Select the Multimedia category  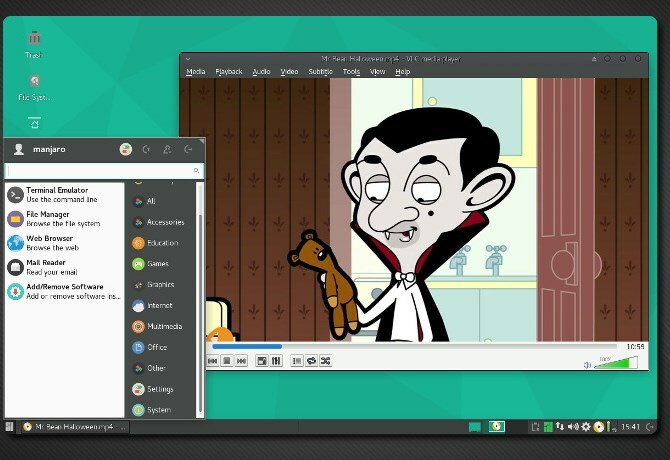(162, 326)
